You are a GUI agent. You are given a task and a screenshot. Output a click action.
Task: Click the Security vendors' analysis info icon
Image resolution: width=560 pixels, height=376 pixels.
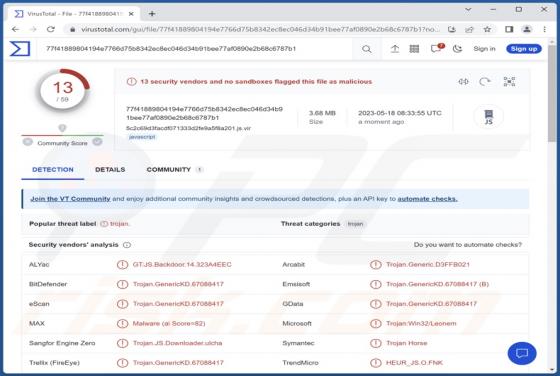coord(127,245)
